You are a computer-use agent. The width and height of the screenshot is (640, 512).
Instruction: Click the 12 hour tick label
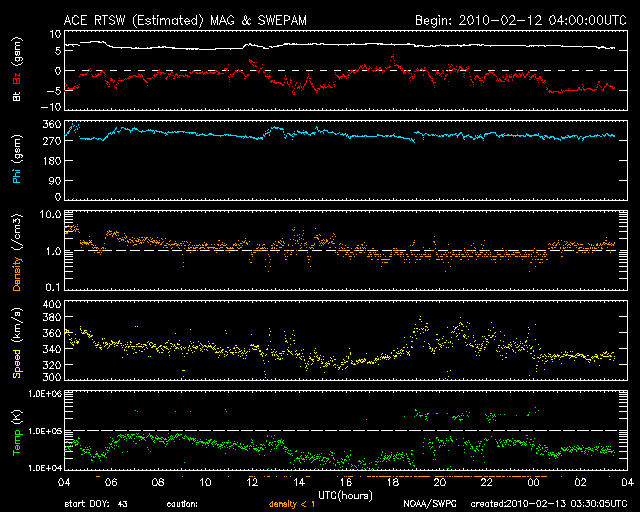click(253, 481)
